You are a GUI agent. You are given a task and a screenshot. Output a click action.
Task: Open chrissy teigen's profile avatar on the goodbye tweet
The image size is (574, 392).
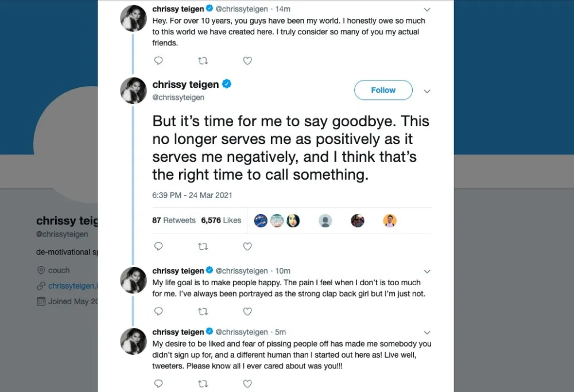click(x=133, y=90)
